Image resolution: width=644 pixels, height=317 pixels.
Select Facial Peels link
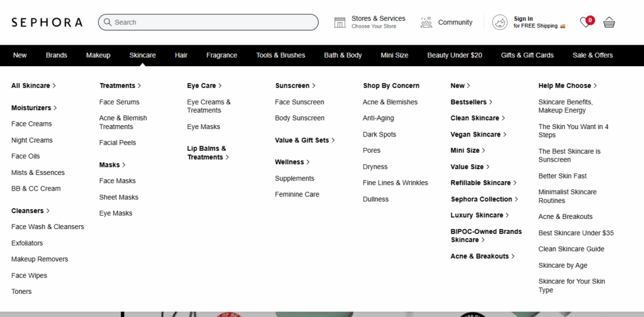click(118, 143)
